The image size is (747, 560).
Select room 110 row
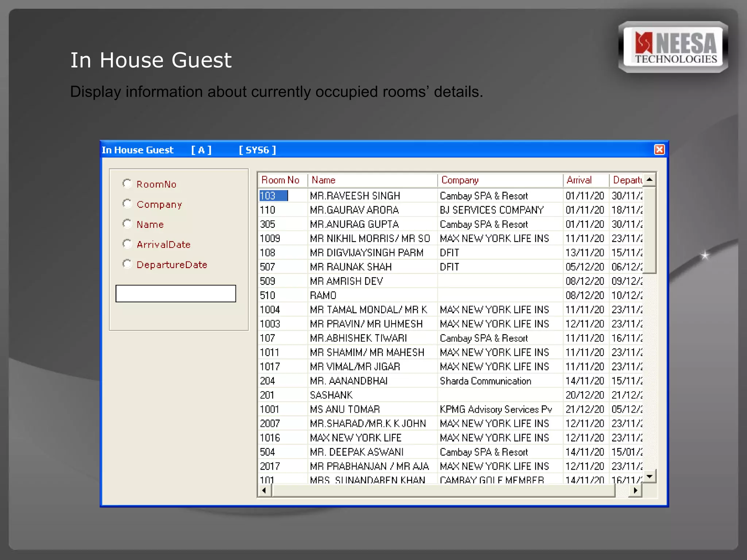tap(451, 210)
